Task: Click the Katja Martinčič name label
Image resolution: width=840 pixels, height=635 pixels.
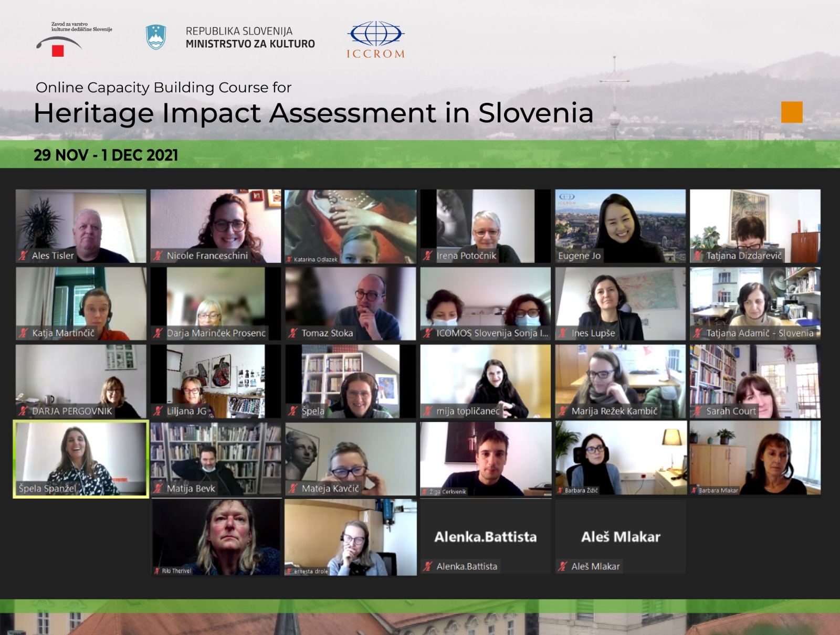Action: (63, 333)
